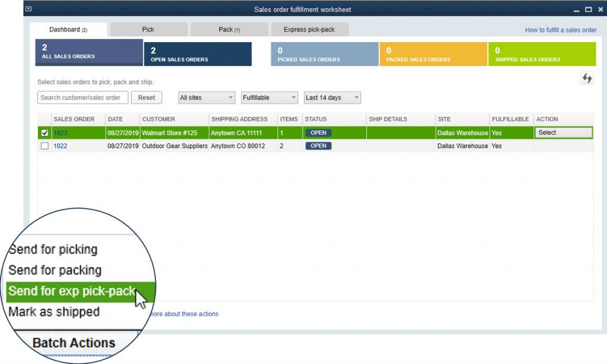Open sales order 1022 link
Screen dimensions: 607x364
[x=60, y=146]
